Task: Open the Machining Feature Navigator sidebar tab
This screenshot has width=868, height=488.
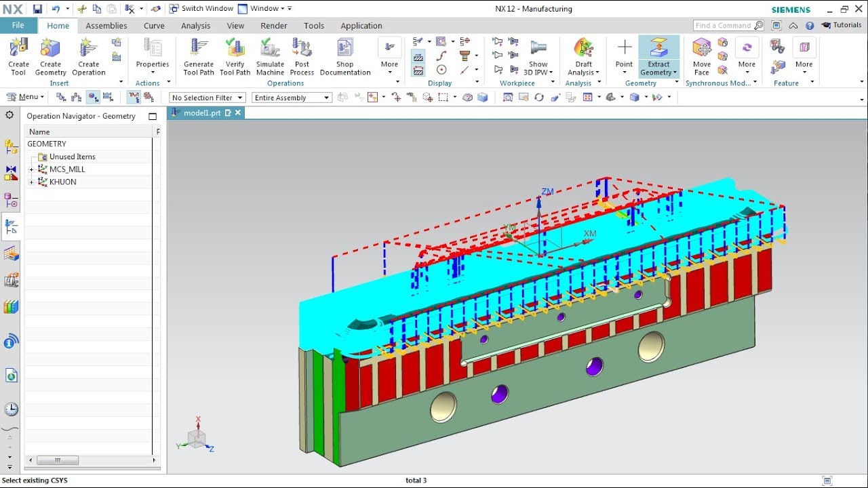Action: click(x=11, y=253)
